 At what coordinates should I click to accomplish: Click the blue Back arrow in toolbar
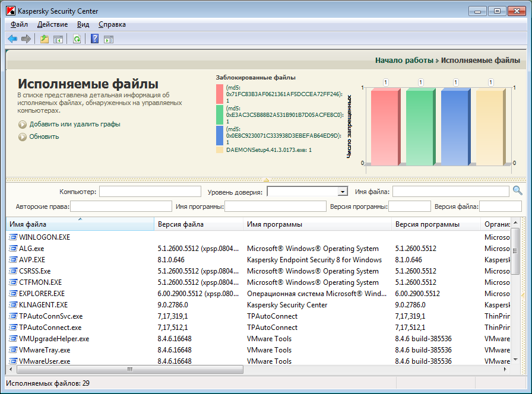[12, 39]
